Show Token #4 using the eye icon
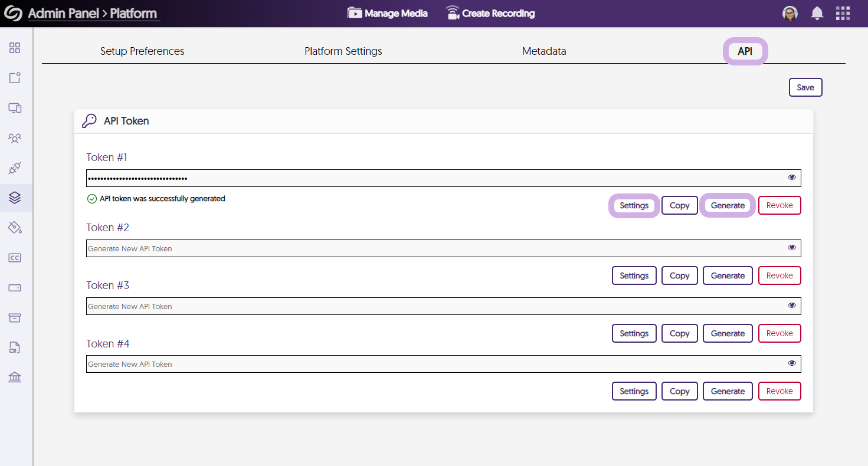The image size is (868, 466). click(x=792, y=363)
